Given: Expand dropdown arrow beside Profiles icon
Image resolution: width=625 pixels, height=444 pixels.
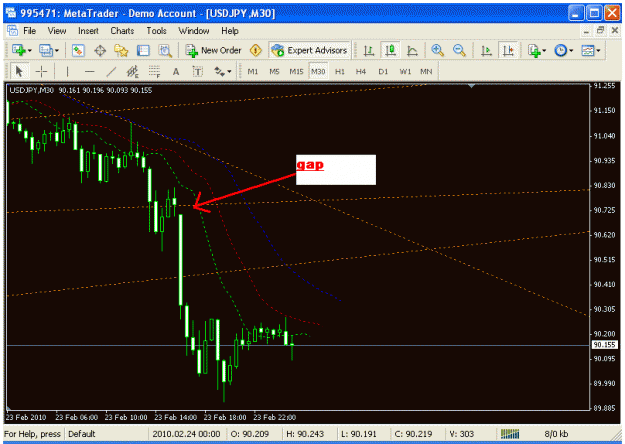Looking at the screenshot, I should click(x=57, y=51).
